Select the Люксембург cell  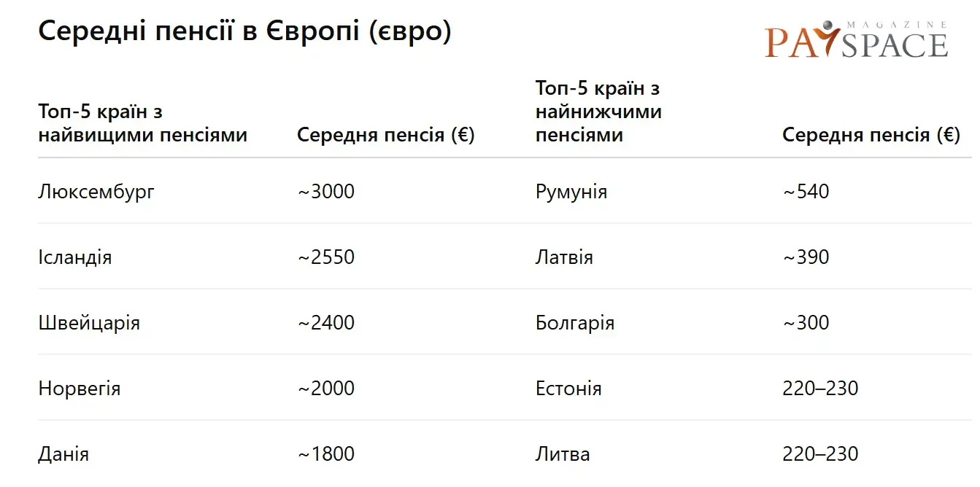click(x=96, y=192)
